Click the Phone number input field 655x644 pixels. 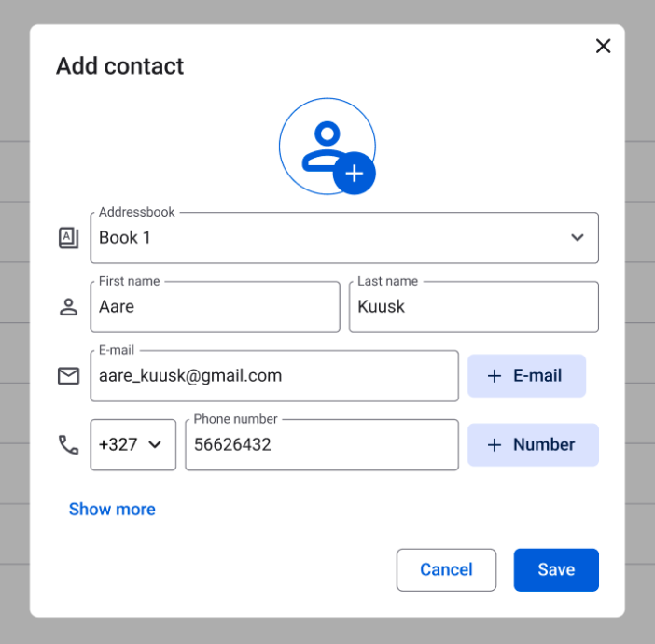pos(321,445)
